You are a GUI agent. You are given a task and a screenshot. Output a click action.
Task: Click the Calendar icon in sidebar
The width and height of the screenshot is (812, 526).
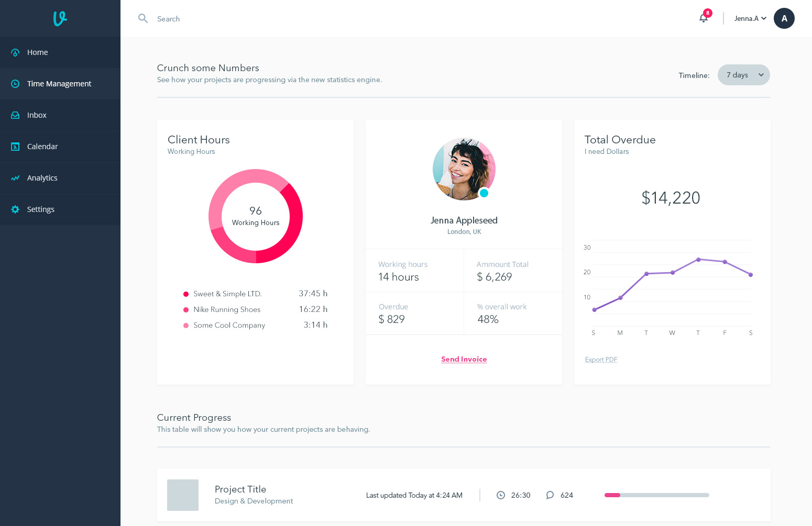(15, 147)
